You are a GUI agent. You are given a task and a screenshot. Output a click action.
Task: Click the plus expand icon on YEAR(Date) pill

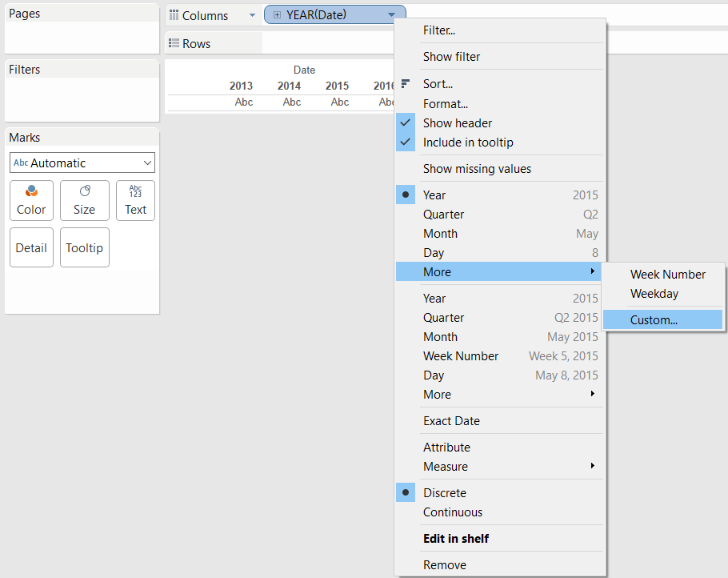[x=277, y=15]
